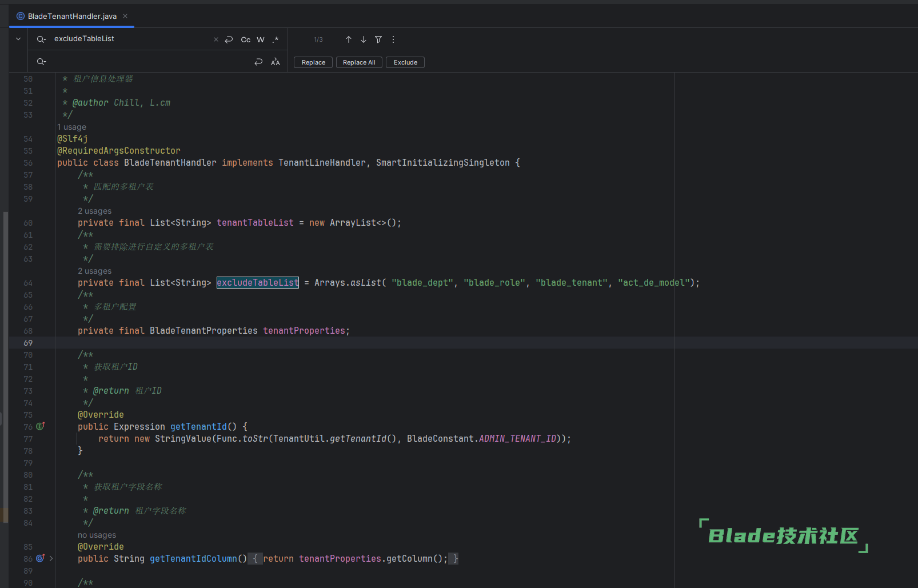The width and height of the screenshot is (918, 588).
Task: Click the ADMIN_TENANT_ID constant
Action: click(518, 439)
